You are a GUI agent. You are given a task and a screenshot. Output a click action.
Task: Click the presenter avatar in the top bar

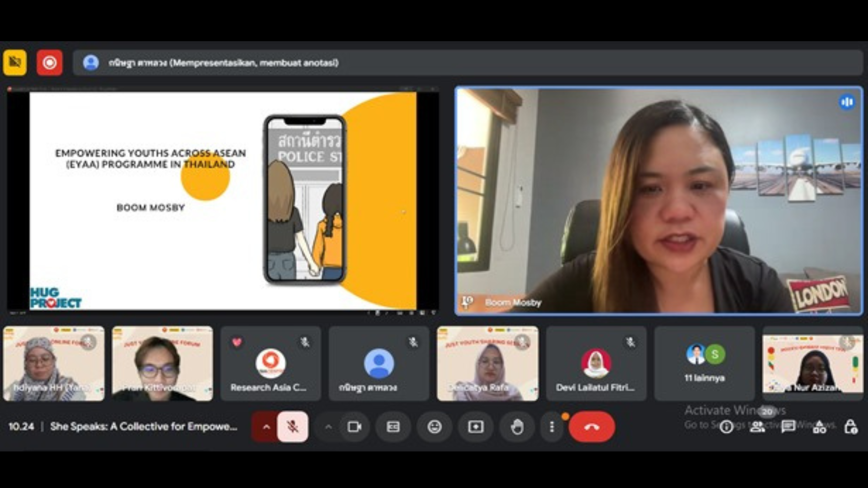[91, 63]
